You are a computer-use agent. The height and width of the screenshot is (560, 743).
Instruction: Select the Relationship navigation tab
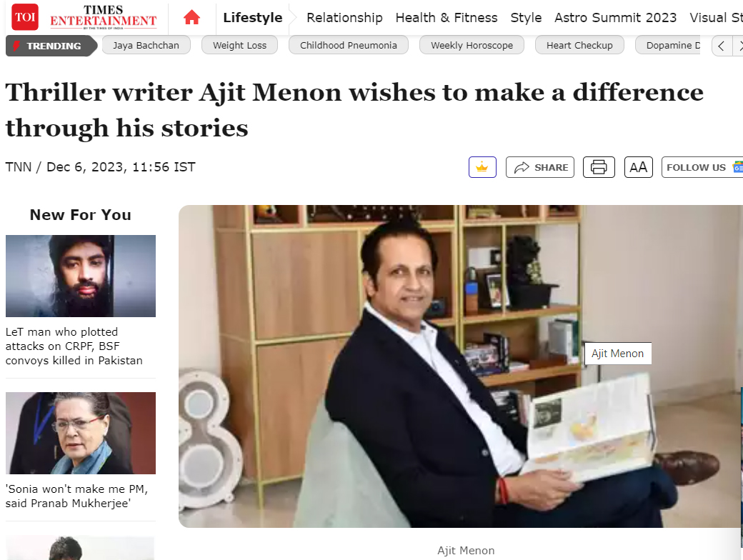click(344, 17)
